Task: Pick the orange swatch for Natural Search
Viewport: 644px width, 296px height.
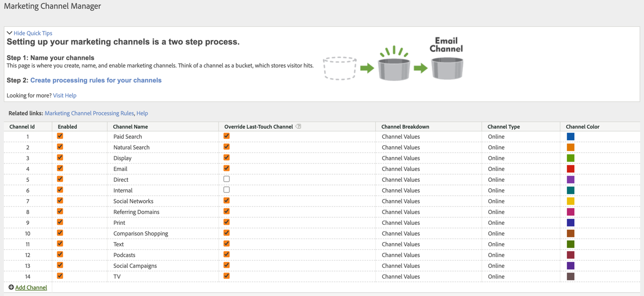Action: (571, 148)
